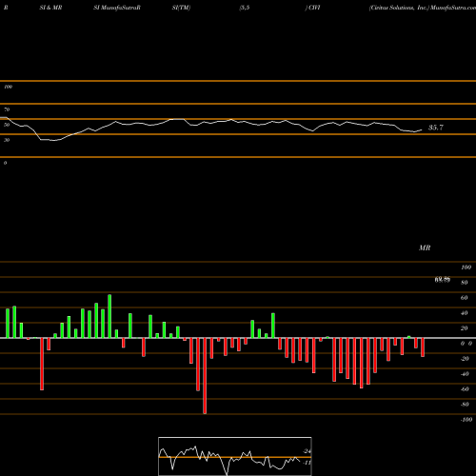Click the 'SI MunafaSutraR' header text
This screenshot has width=476, height=476.
coord(117,8)
